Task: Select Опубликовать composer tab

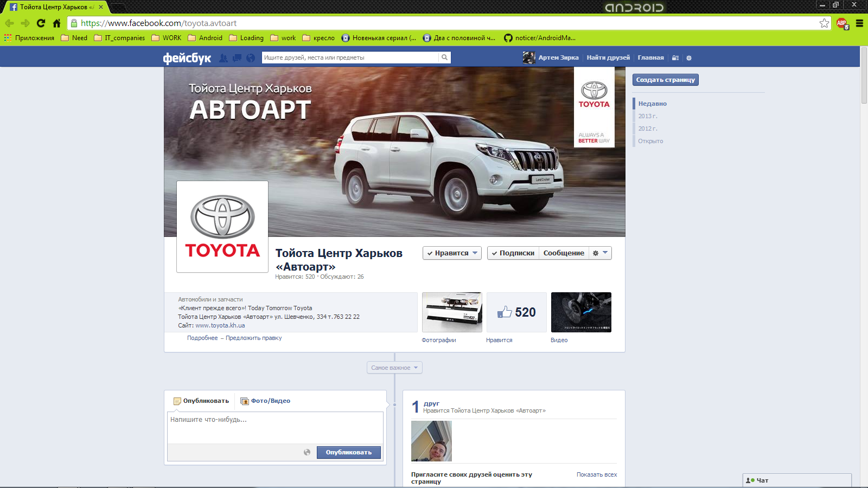Action: [201, 401]
